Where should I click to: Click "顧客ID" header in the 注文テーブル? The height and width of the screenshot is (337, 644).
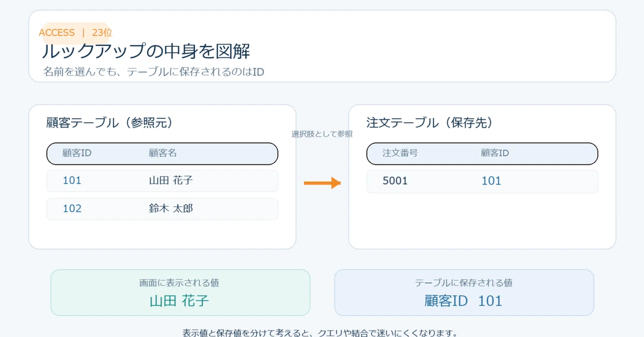click(495, 153)
